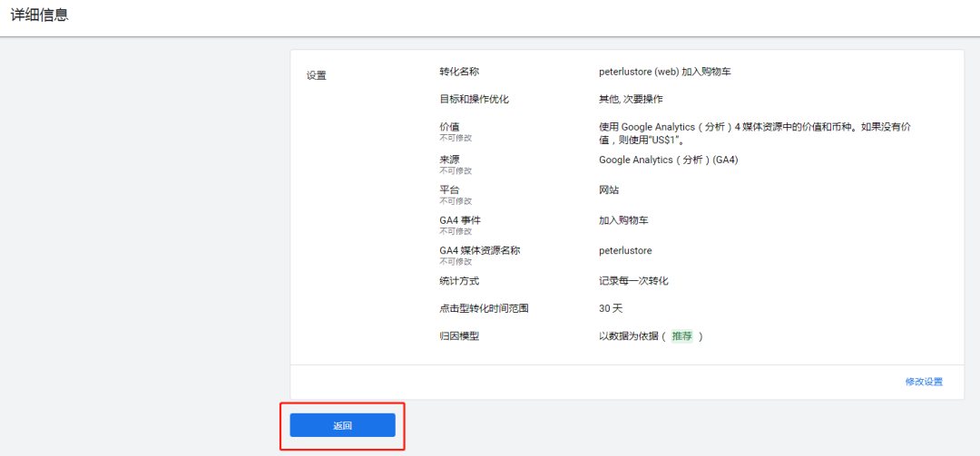This screenshot has height=456, width=980.
Task: Click the property name value peterlustore
Action: (x=625, y=250)
